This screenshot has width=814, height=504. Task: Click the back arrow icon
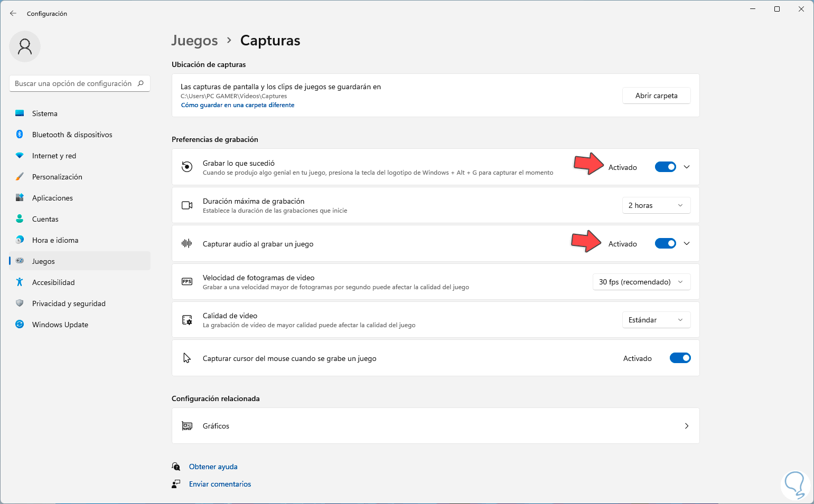tap(13, 13)
